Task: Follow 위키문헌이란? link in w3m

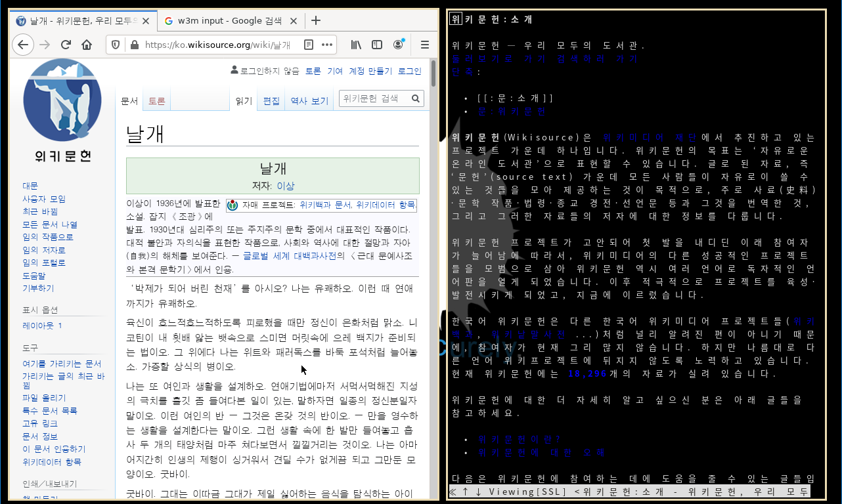Action: (x=518, y=440)
